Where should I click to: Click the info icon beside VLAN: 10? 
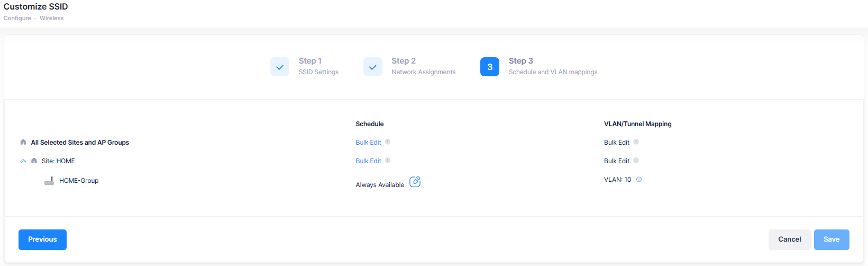tap(639, 180)
